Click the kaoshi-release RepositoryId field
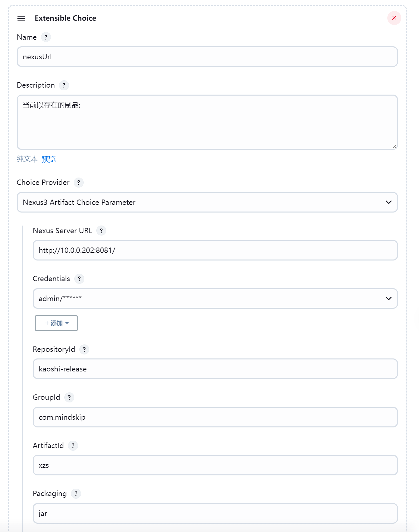419x532 pixels. pos(215,369)
